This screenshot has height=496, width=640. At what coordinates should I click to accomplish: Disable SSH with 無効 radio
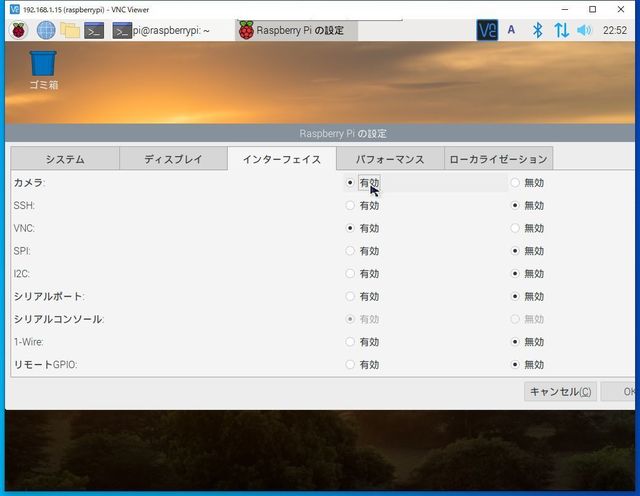coord(515,205)
